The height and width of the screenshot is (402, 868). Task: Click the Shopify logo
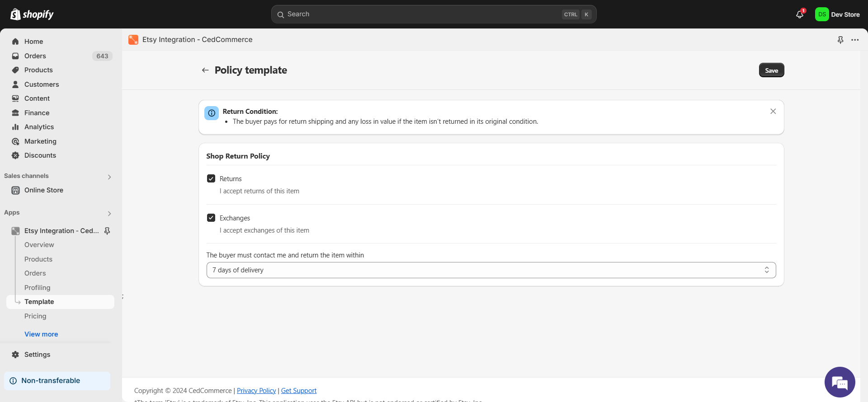point(32,14)
